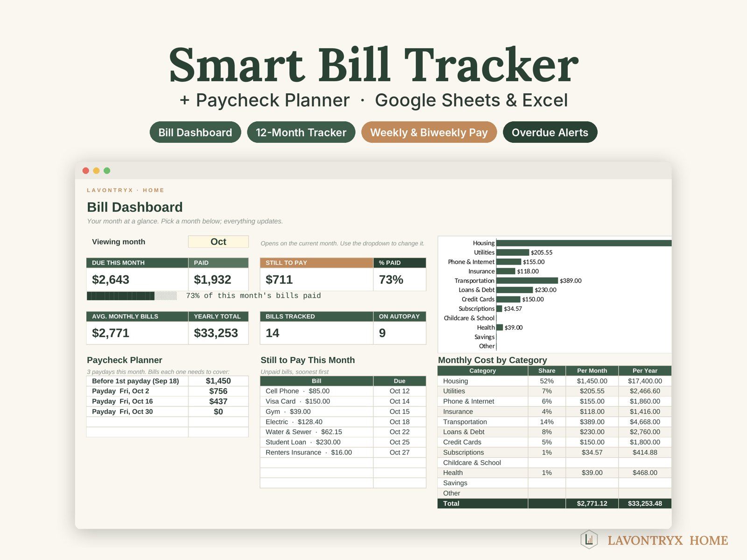Select the Water & Sewer $62.15 bill row
Viewport: 747px width, 560px height.
[x=343, y=432]
